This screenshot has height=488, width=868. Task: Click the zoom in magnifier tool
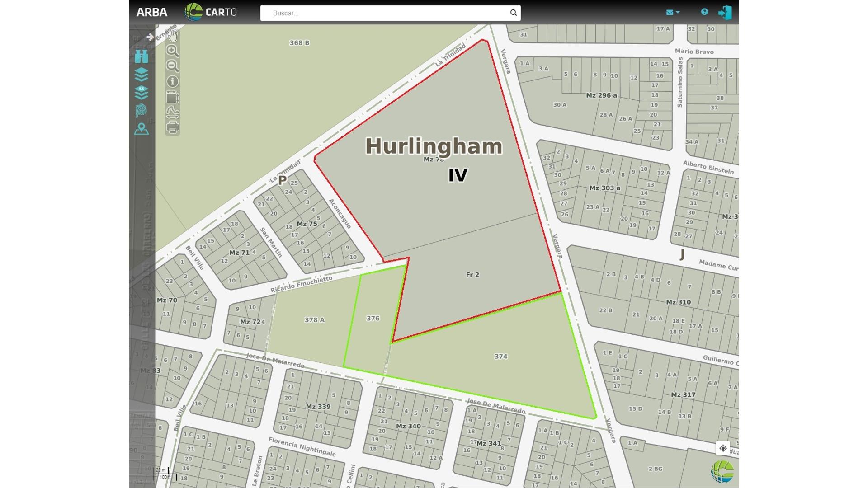click(x=172, y=51)
